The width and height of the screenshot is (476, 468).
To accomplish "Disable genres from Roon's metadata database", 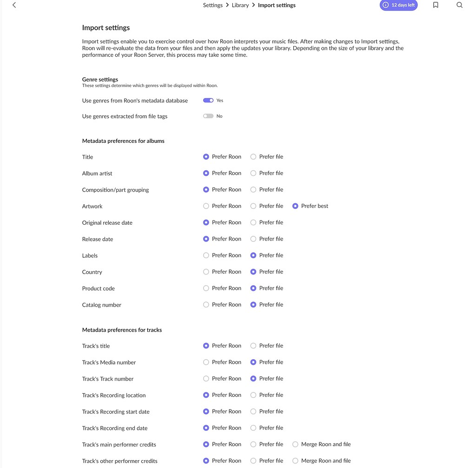I will 208,100.
